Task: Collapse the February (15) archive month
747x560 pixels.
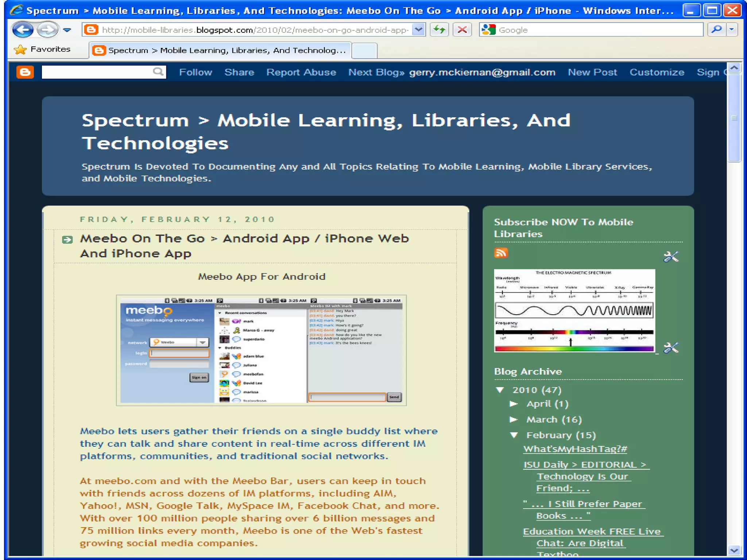Action: [514, 435]
